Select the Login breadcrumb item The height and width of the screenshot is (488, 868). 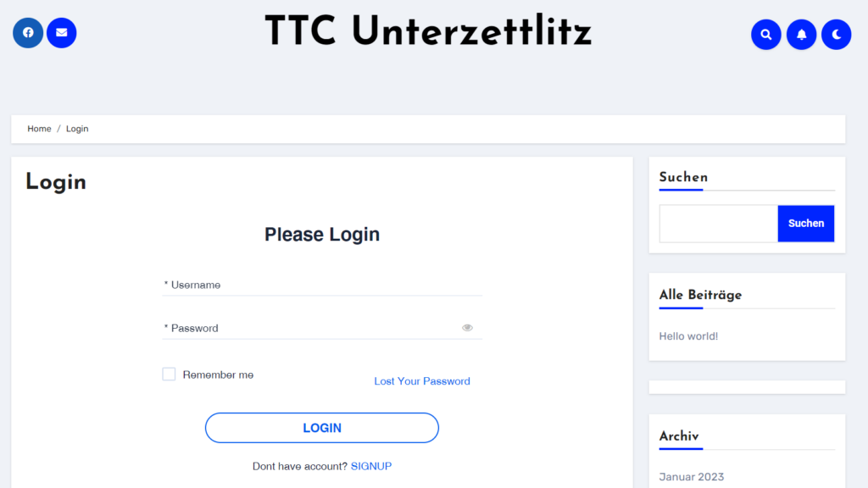[77, 129]
